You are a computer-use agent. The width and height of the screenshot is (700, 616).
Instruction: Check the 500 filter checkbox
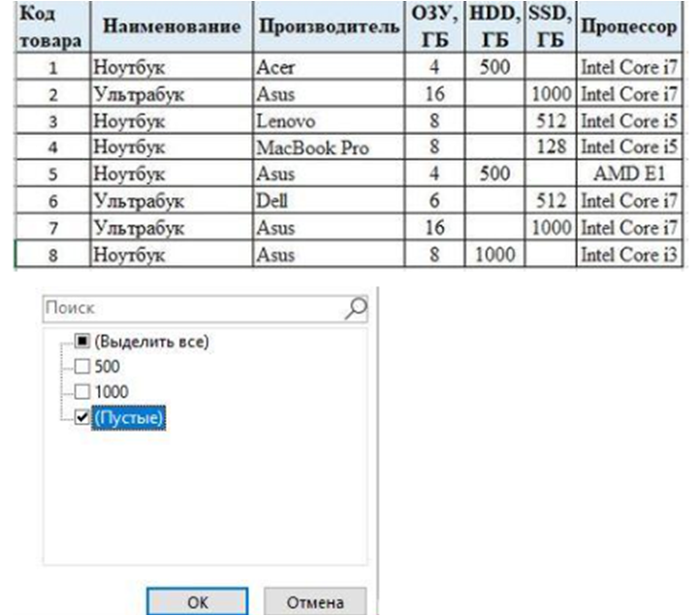[x=82, y=367]
